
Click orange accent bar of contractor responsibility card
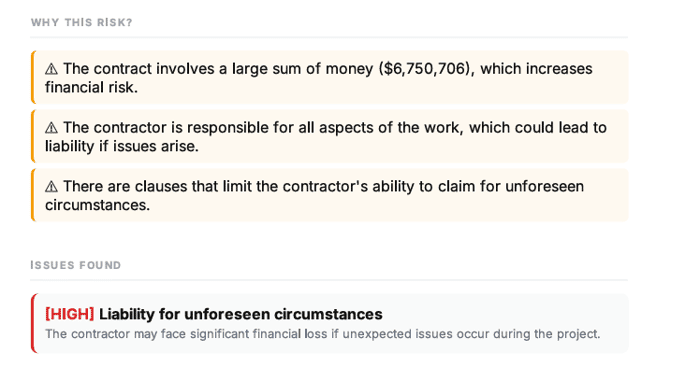(32, 136)
